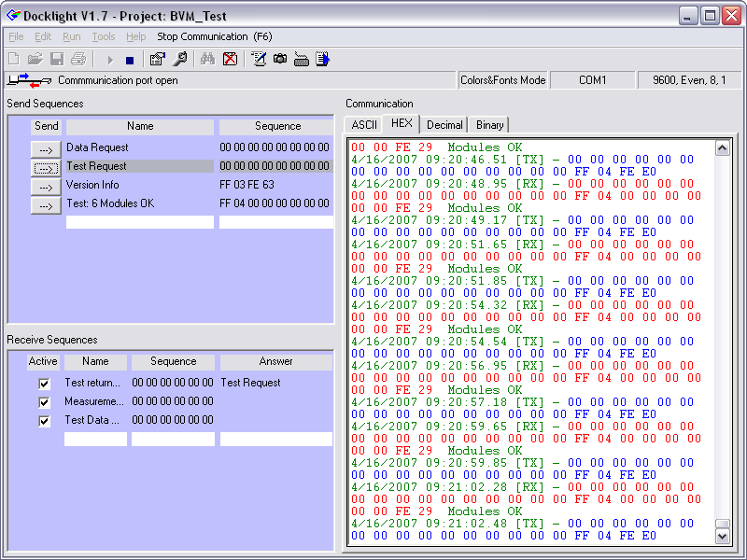Screen dimensions: 747x560
Task: Select the 'Data Request' name cell
Action: pyautogui.click(x=139, y=147)
